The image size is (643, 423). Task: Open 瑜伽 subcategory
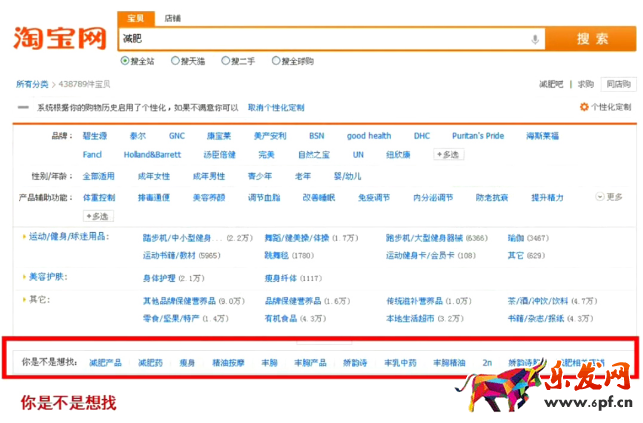[516, 238]
